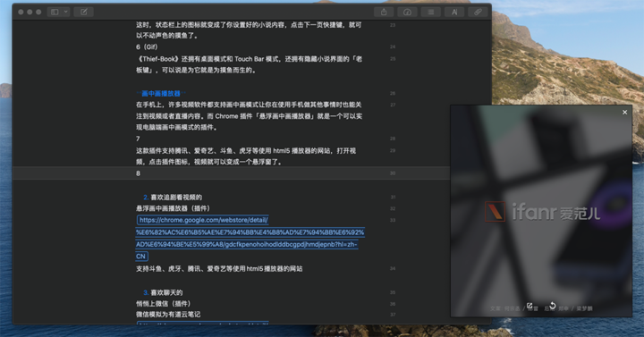Click the encoded URL line ending jdepnb?hl=zh-
The width and height of the screenshot is (644, 337).
[x=247, y=245]
